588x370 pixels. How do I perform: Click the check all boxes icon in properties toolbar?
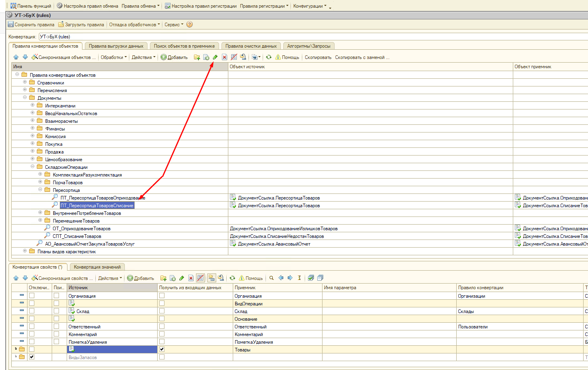pyautogui.click(x=311, y=278)
